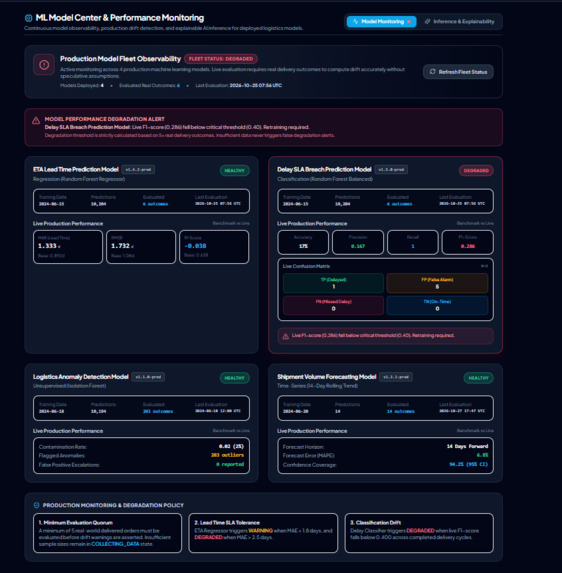Click the shield icon beside Production Monitoring & Degradation Policy
The width and height of the screenshot is (562, 573).
point(36,505)
